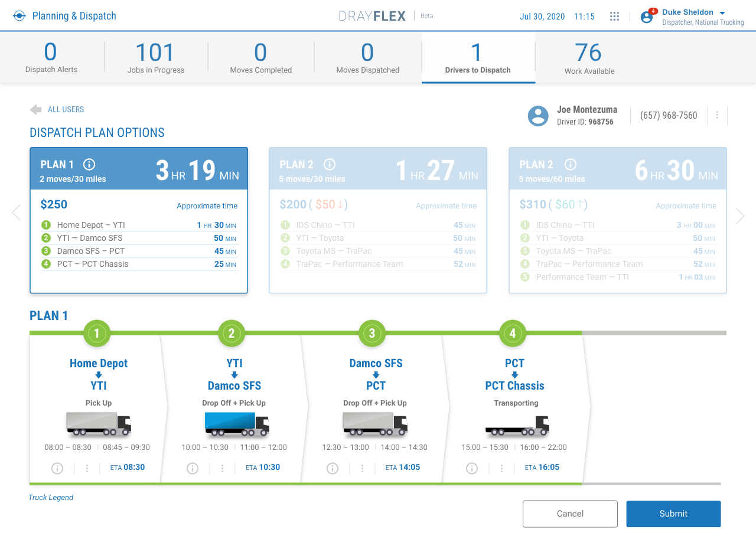756x552 pixels.
Task: Switch to the Work Available tab
Action: 589,58
